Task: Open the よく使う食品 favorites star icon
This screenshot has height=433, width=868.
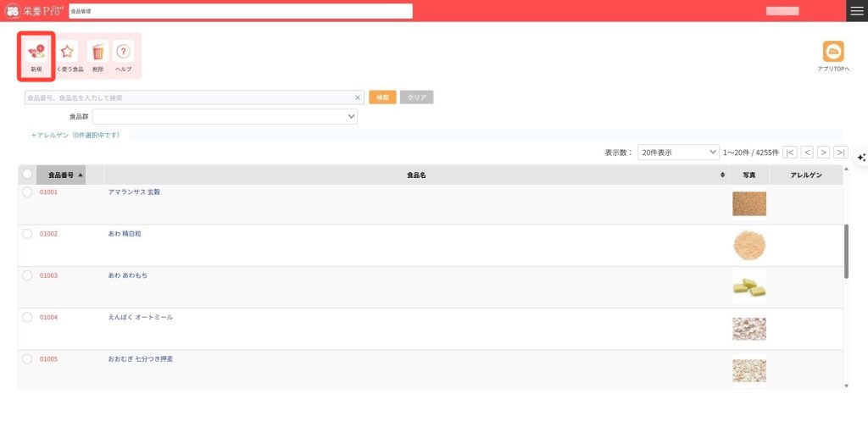Action: (68, 53)
